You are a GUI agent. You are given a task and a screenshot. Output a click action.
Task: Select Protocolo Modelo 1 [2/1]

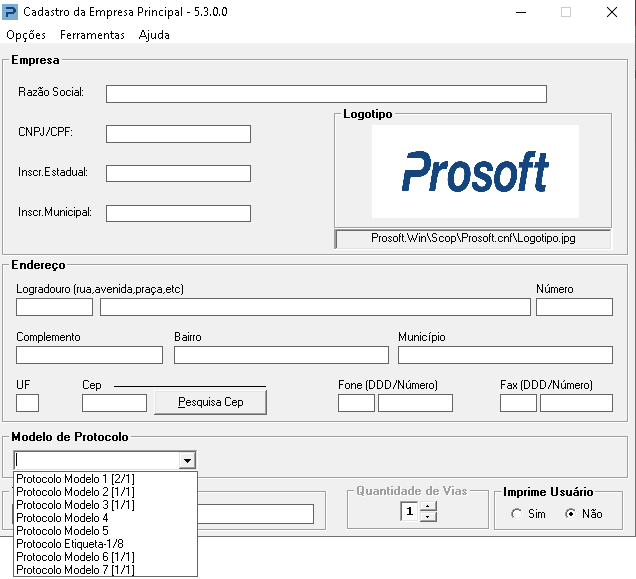[105, 479]
